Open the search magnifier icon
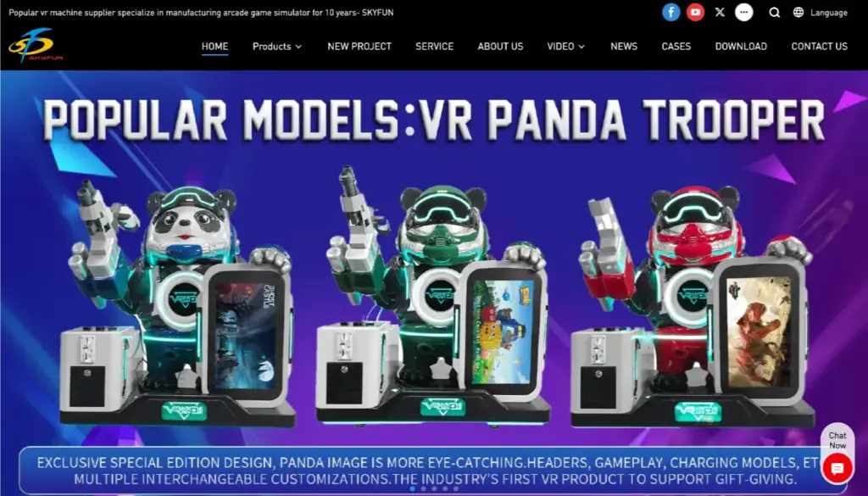This screenshot has width=868, height=496. 775,13
